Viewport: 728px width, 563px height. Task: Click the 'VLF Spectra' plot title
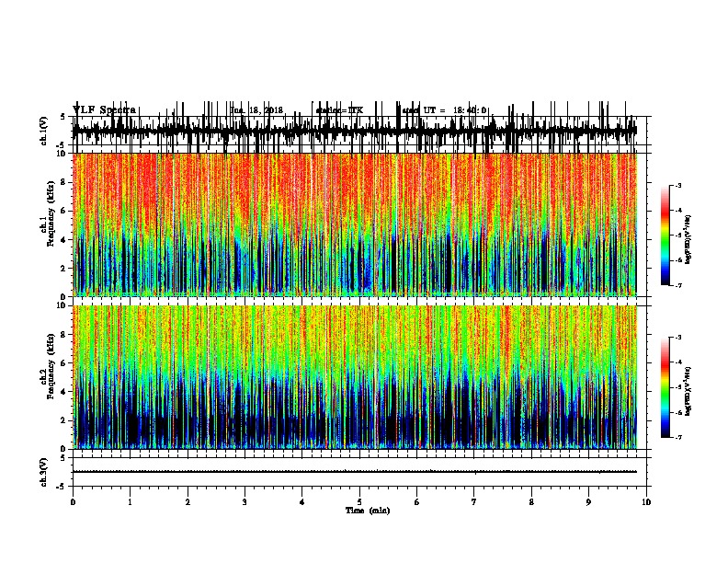click(104, 110)
